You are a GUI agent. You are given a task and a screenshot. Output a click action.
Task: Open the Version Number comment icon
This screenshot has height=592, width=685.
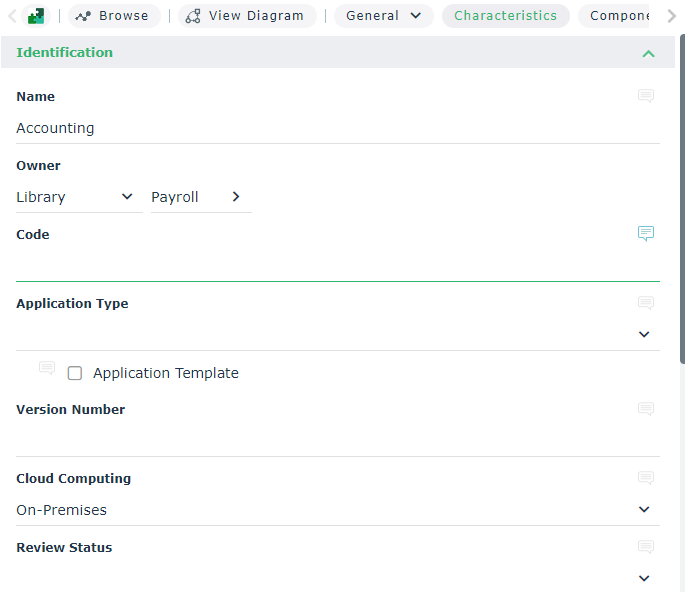646,409
